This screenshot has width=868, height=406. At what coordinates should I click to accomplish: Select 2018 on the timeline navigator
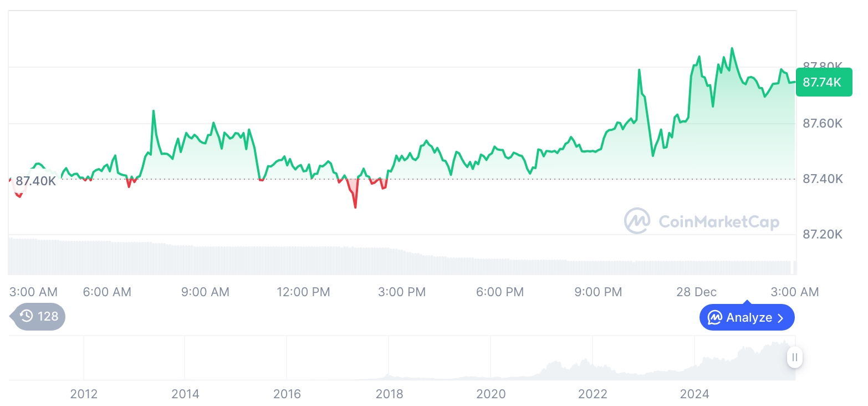coord(389,394)
